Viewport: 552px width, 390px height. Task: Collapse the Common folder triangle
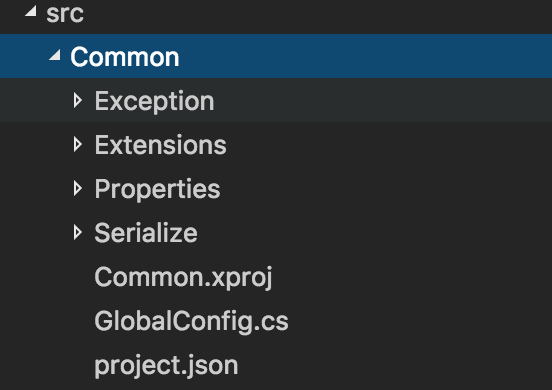pos(55,55)
